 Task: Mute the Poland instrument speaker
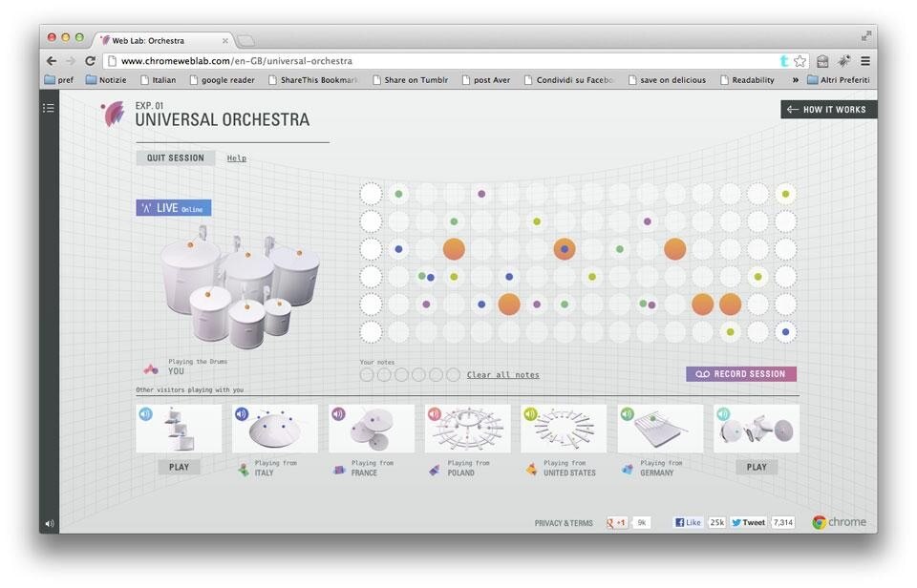pos(435,414)
